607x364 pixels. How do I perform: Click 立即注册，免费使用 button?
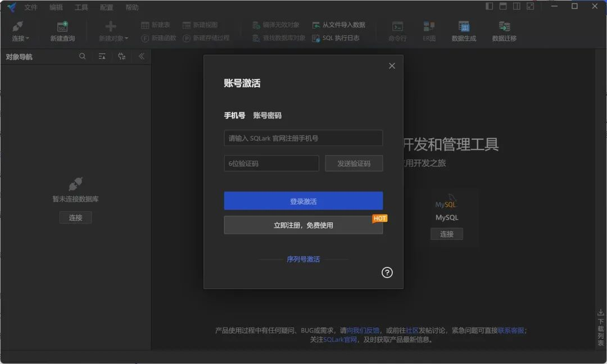[303, 225]
